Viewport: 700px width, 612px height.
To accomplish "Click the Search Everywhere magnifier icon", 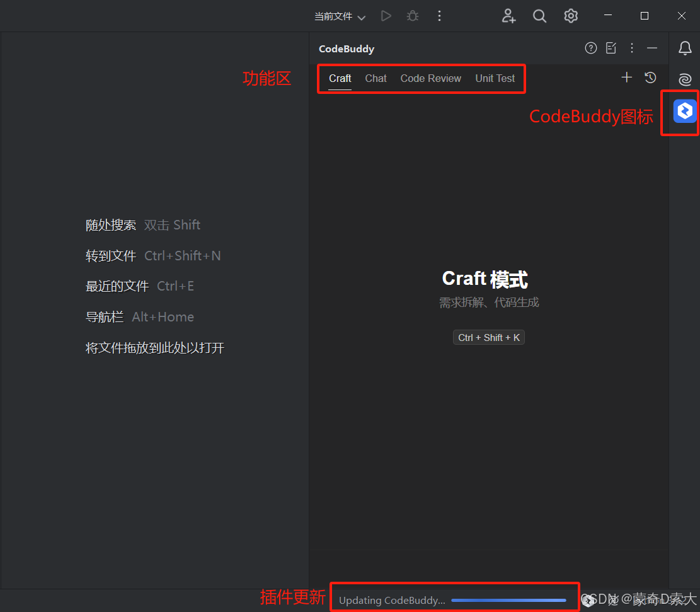I will [539, 16].
